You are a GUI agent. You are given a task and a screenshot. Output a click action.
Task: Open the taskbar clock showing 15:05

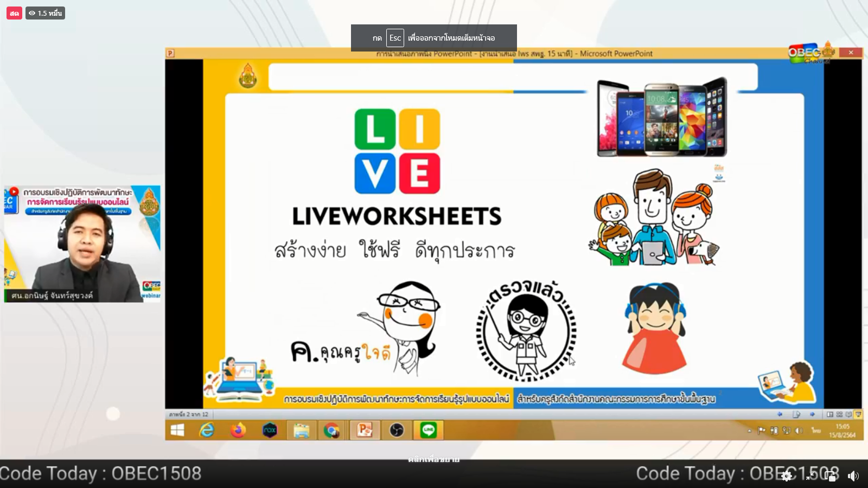click(x=843, y=431)
